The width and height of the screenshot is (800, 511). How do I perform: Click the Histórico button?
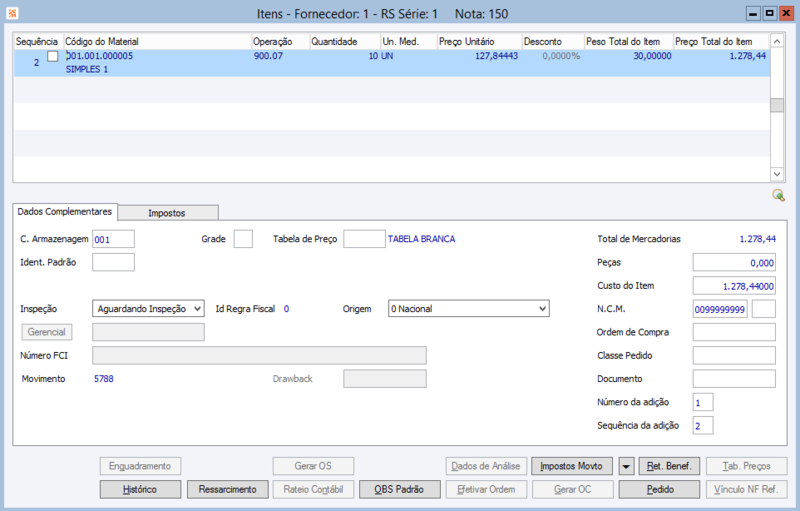click(x=140, y=489)
